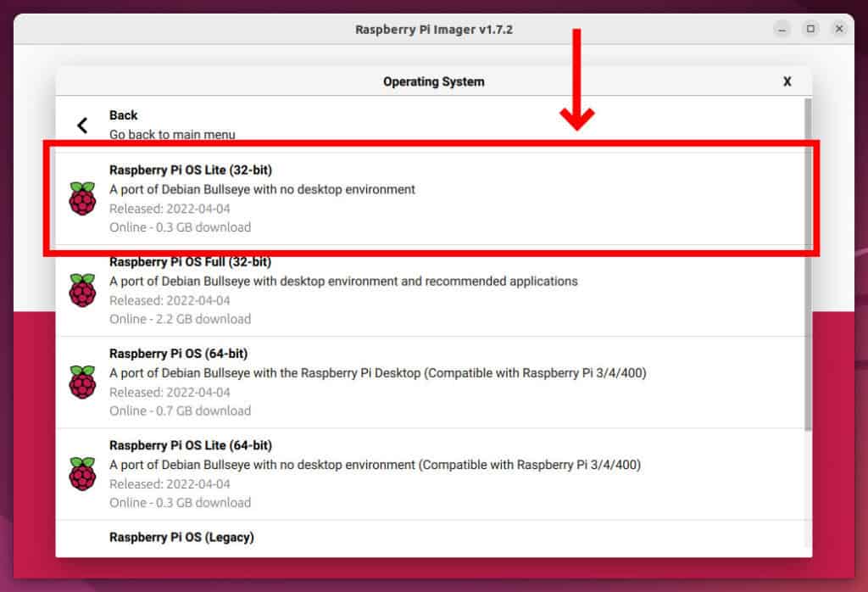Click description mentioning Raspberry Pi Desktop

tap(377, 373)
